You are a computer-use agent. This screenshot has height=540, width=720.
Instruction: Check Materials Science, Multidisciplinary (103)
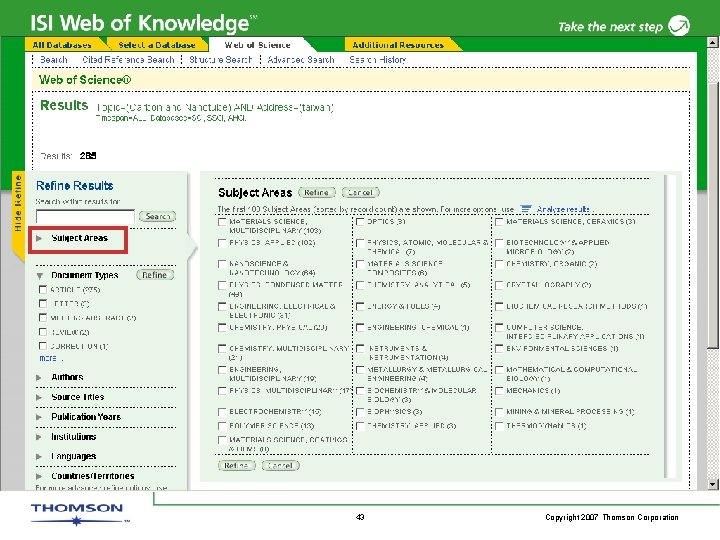pos(222,222)
